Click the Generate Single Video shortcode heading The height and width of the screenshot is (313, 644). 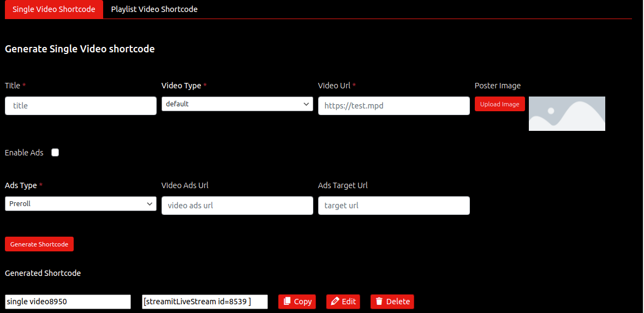(x=80, y=49)
